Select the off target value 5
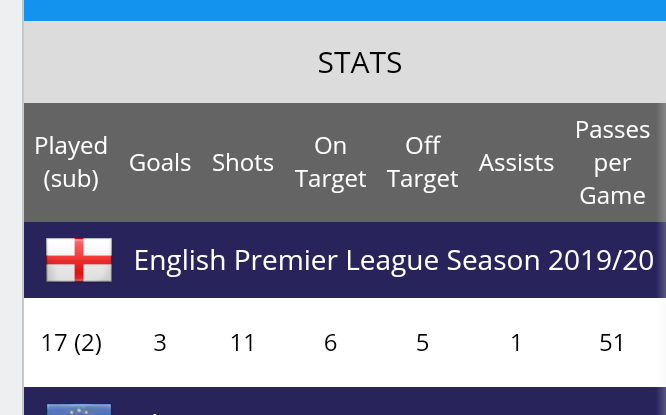666x415 pixels. pos(422,343)
